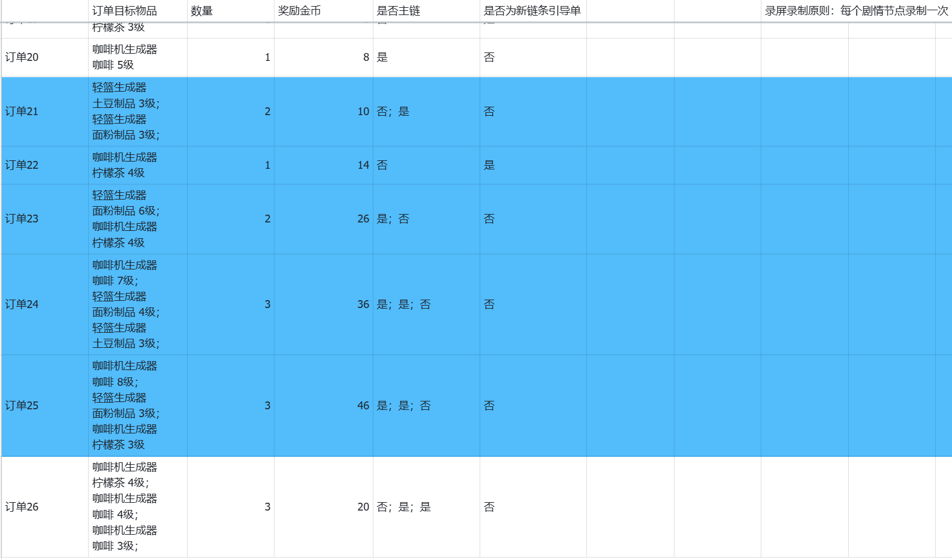Click the new-chain guide cell '否' in 订单25

[x=533, y=406]
